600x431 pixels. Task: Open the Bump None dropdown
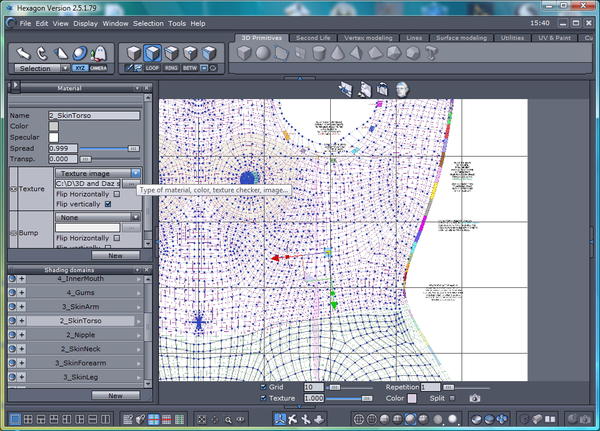(97, 217)
